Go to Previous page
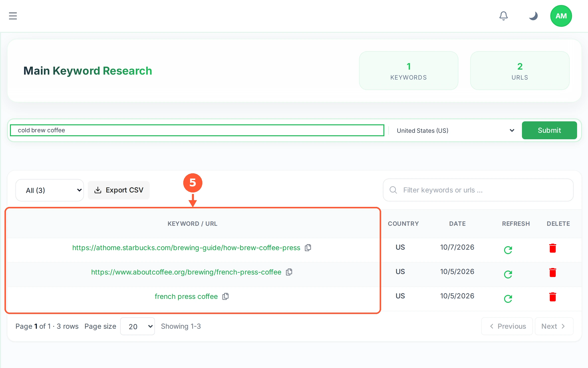The width and height of the screenshot is (588, 368). point(507,326)
